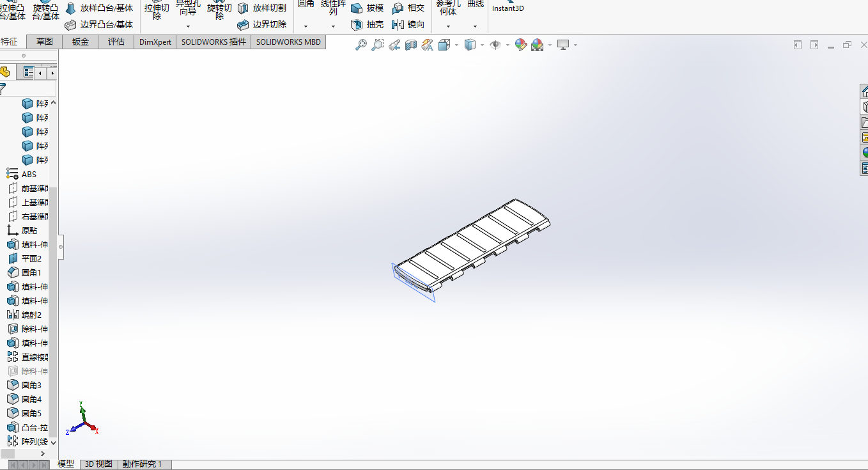Select the Lofted Cut (放样切割) icon

tap(243, 8)
